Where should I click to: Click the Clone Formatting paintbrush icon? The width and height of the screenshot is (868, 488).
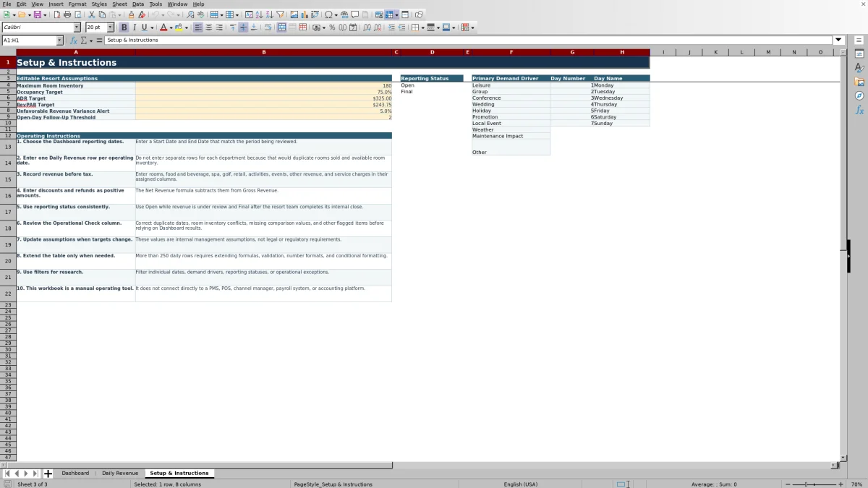[131, 14]
